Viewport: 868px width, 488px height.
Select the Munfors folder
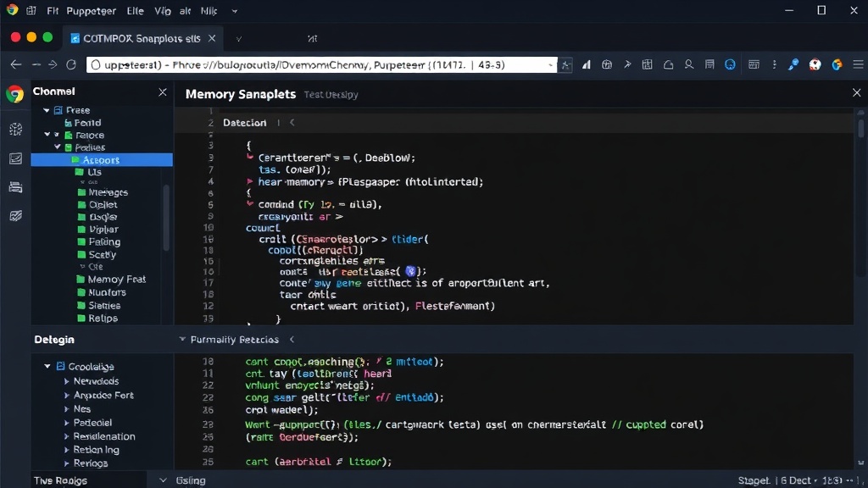(x=102, y=292)
